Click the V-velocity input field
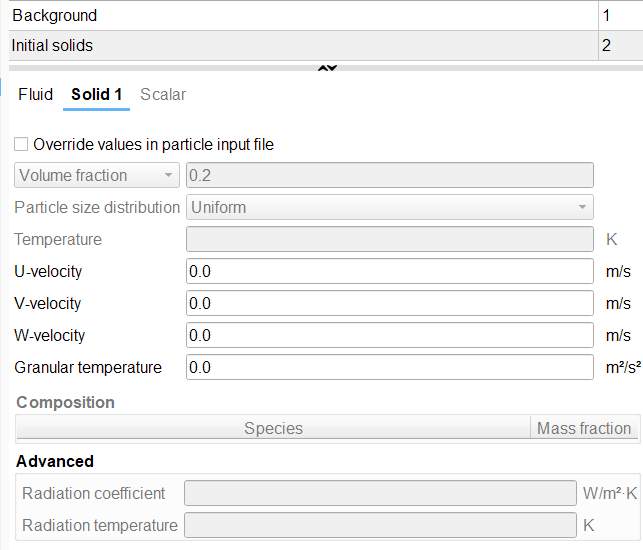 pyautogui.click(x=390, y=303)
